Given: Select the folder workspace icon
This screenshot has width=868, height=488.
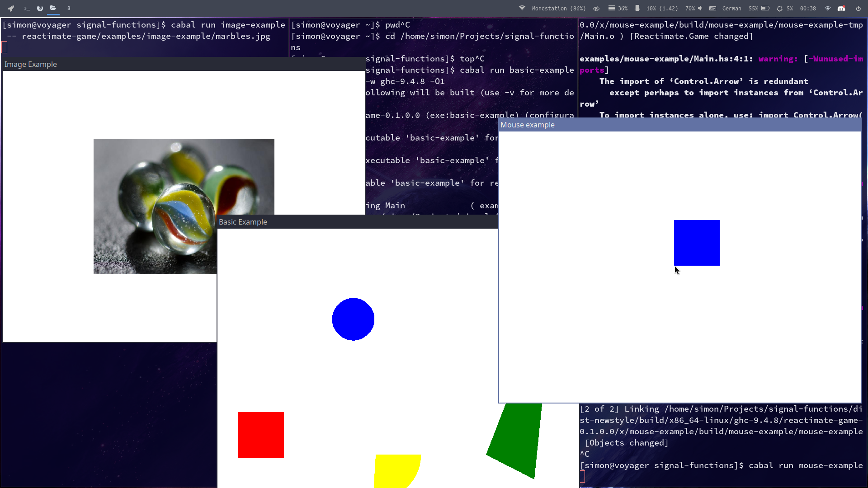Looking at the screenshot, I should pos(53,8).
